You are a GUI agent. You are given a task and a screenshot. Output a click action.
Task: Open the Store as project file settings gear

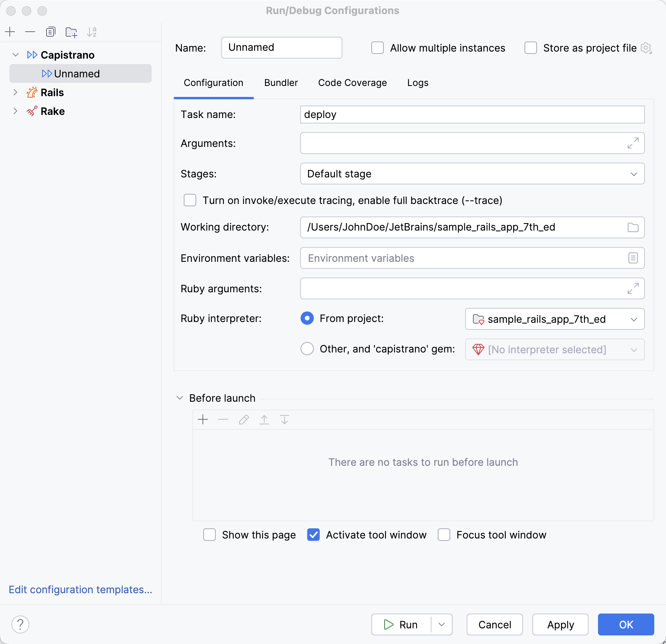pyautogui.click(x=647, y=48)
